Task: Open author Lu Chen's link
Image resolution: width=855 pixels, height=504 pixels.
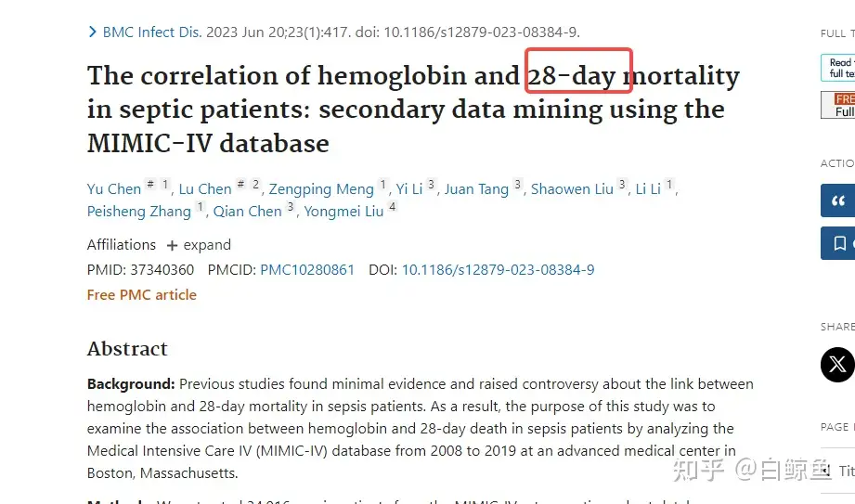Action: click(x=205, y=188)
